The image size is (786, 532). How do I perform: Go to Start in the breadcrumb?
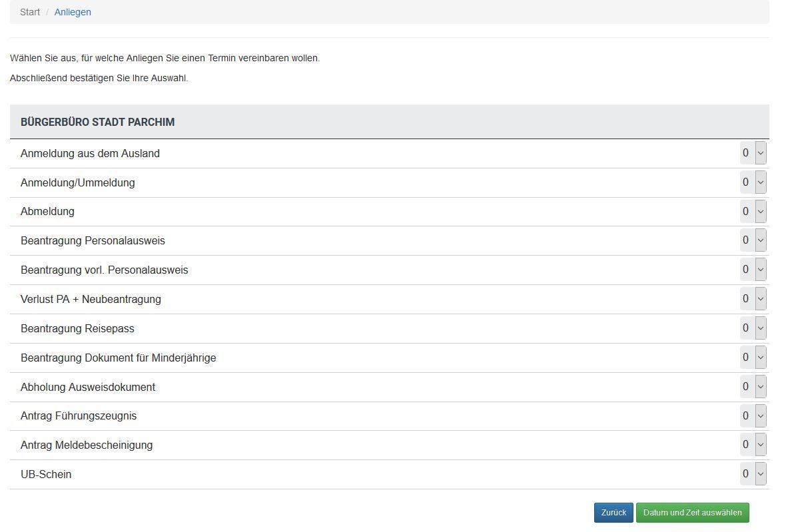[30, 12]
